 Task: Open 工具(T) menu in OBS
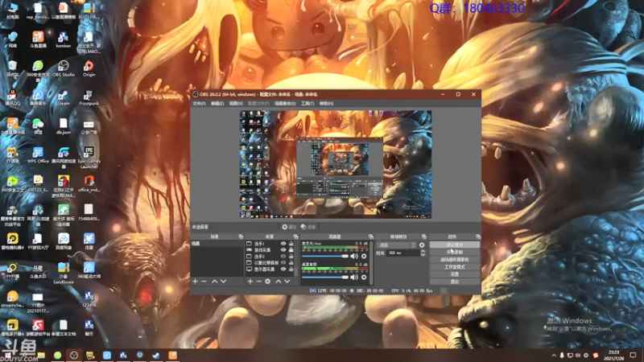(308, 104)
